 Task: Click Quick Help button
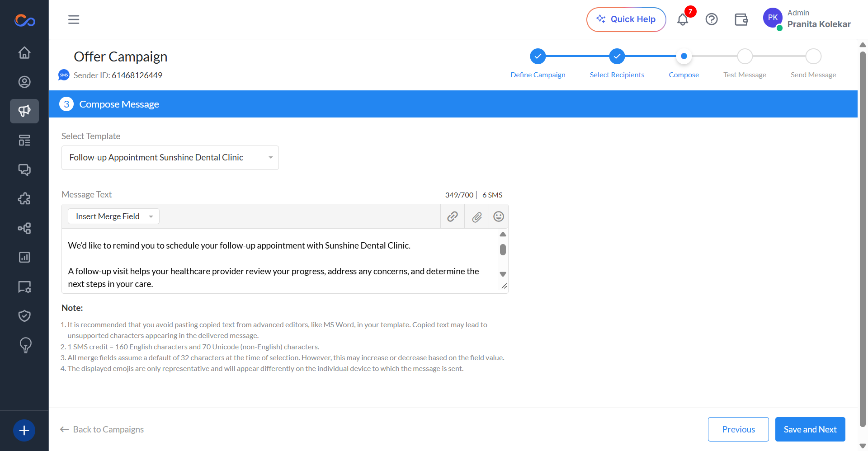pos(626,19)
